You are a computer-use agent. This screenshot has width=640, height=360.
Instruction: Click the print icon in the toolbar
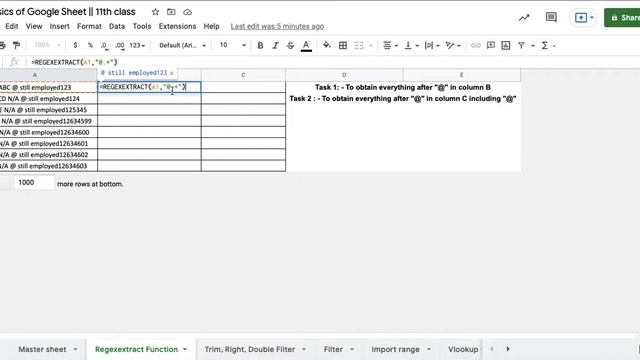click(2, 45)
